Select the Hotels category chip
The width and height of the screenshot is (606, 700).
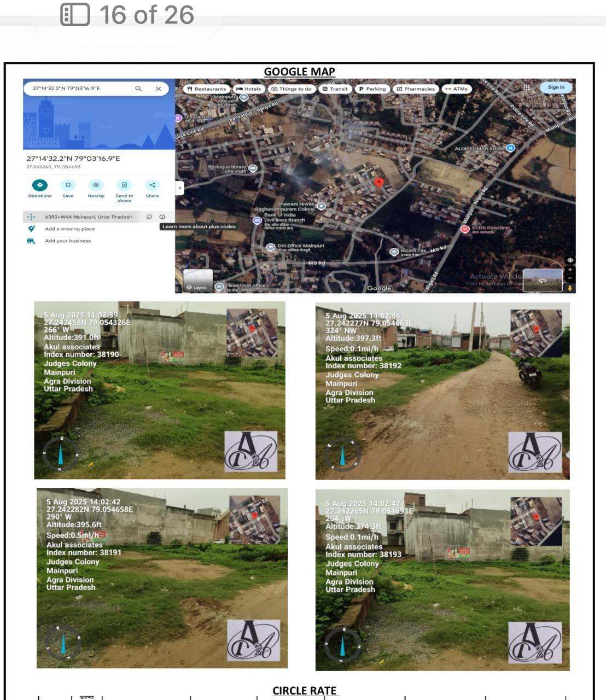(249, 89)
